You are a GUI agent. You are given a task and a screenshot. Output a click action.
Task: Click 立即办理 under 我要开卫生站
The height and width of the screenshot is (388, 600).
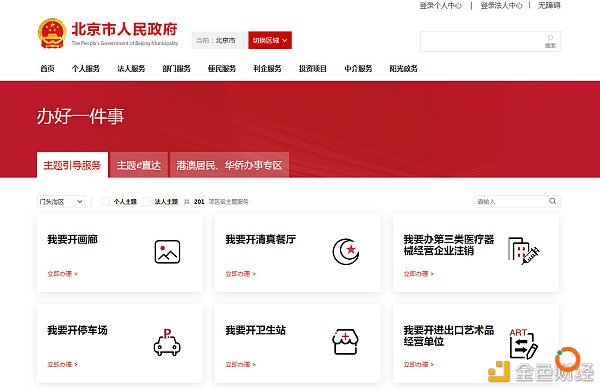[240, 364]
